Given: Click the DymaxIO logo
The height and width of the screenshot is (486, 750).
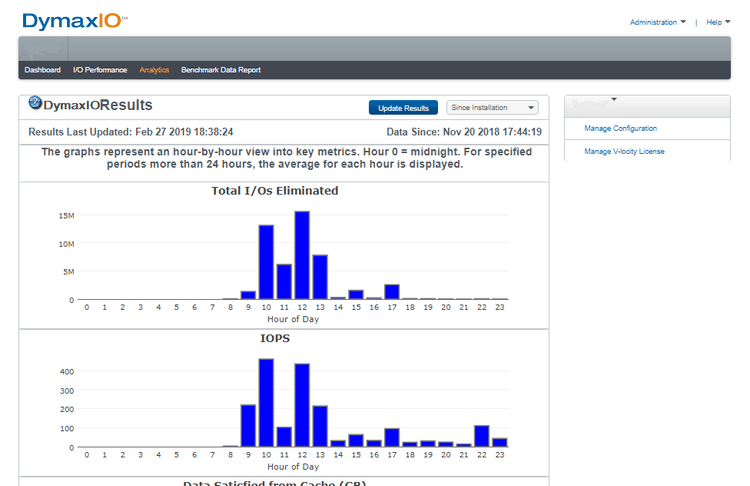Looking at the screenshot, I should click(x=75, y=21).
